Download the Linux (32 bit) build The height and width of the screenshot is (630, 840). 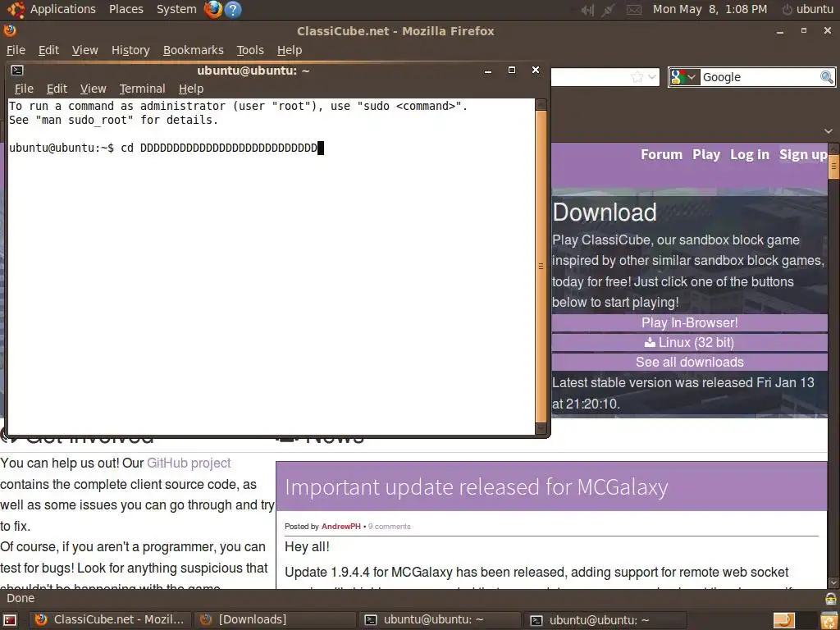[689, 342]
